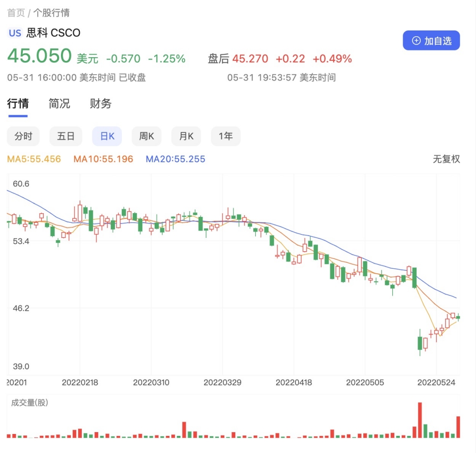Click the big green gap-down candlestick near 39.0
This screenshot has height=453, width=476.
420,343
